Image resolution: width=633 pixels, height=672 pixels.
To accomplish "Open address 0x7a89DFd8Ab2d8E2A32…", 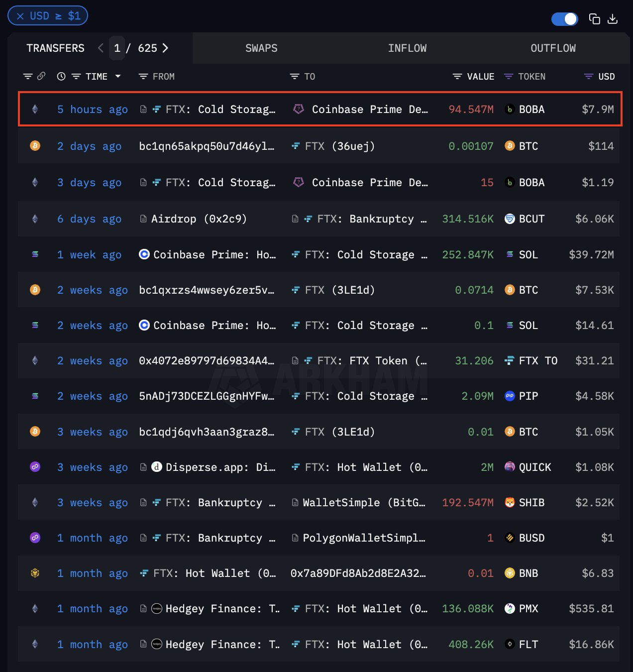I will (358, 573).
